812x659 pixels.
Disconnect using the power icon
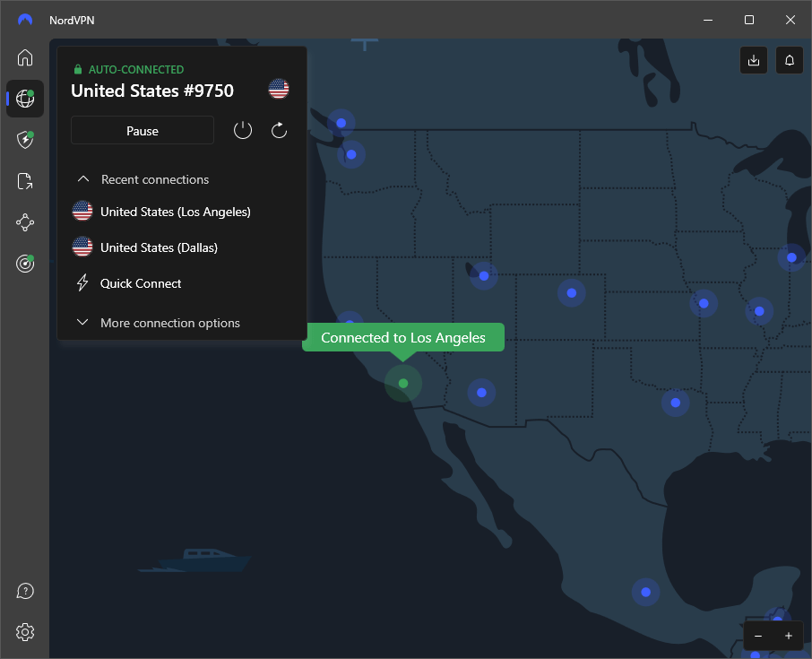click(x=243, y=130)
